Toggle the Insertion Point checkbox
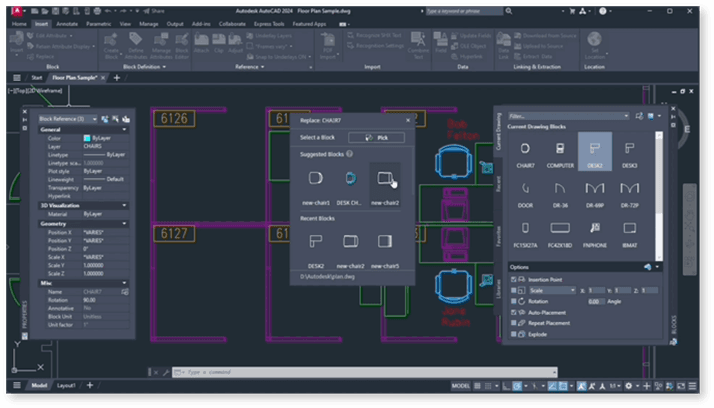 coord(514,280)
